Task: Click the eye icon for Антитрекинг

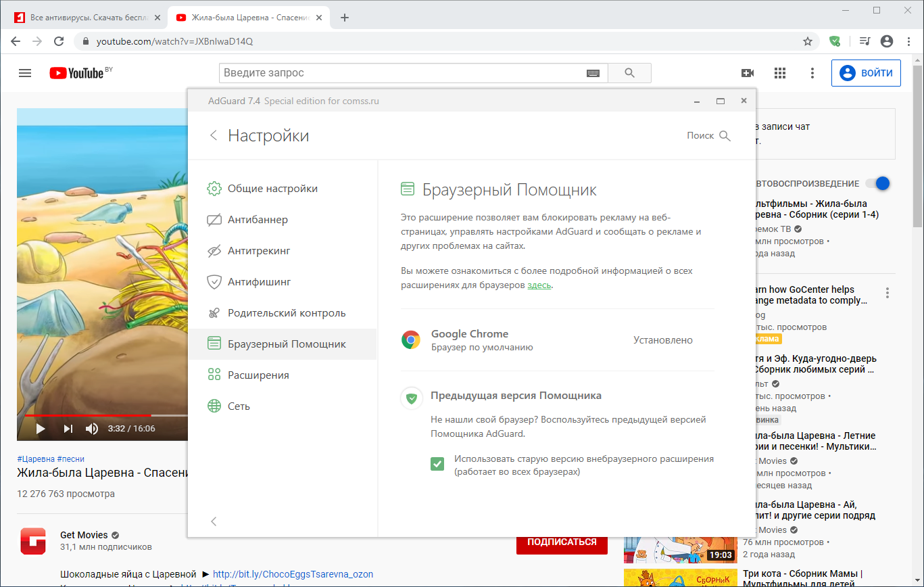Action: [x=214, y=251]
